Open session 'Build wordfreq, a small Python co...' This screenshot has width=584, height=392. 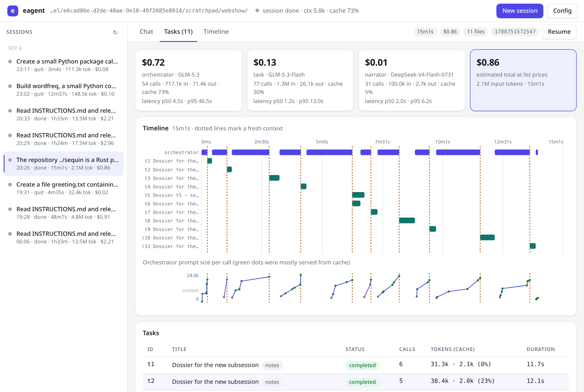[64, 90]
